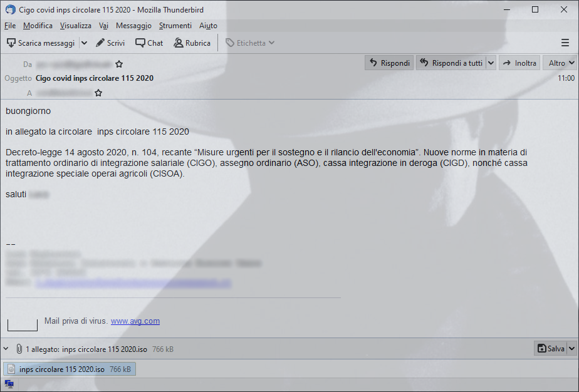Open the Messaggio menu
This screenshot has width=579, height=392.
[x=133, y=26]
